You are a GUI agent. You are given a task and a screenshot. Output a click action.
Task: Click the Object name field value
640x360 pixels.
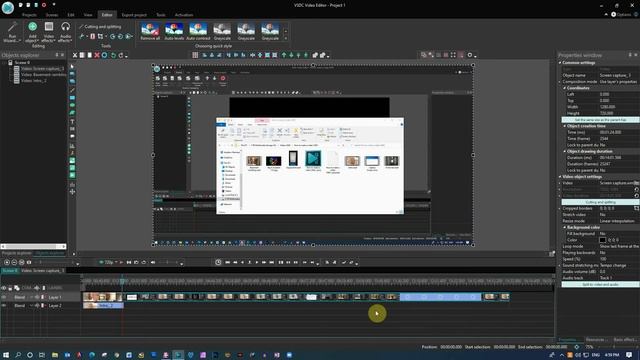point(618,76)
